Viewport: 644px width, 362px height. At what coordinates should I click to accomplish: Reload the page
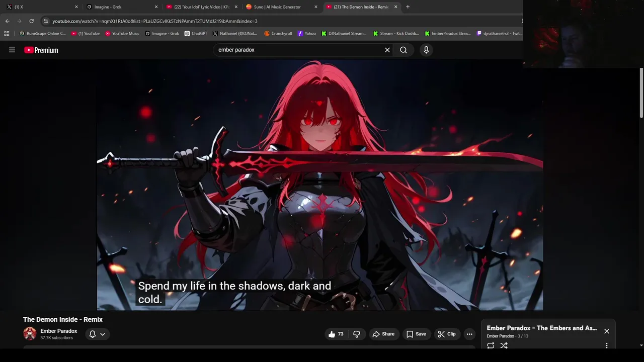(31, 21)
